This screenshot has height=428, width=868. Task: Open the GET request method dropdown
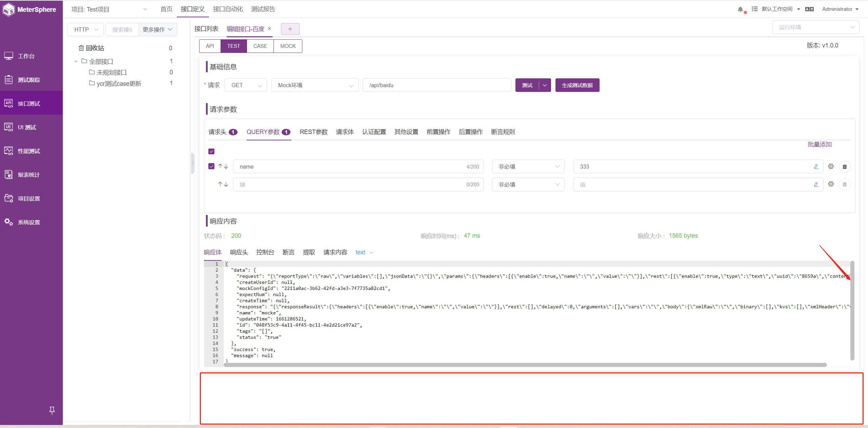tap(245, 85)
